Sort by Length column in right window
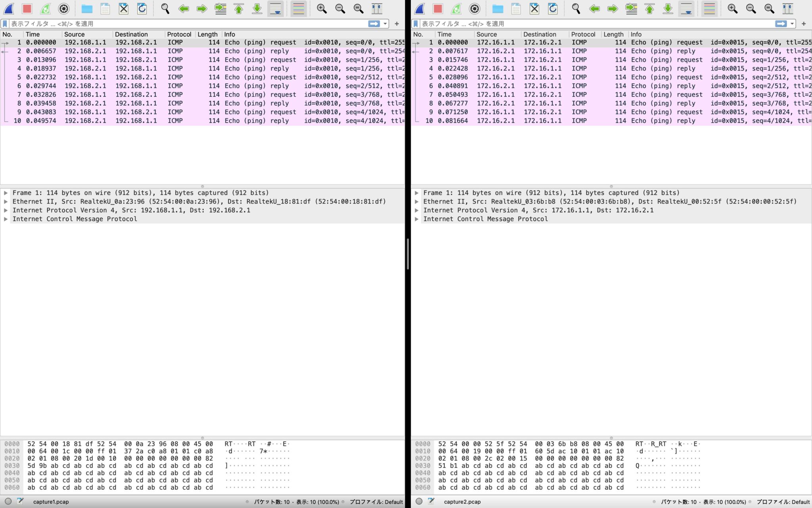Viewport: 812px width, 508px height. pyautogui.click(x=615, y=35)
